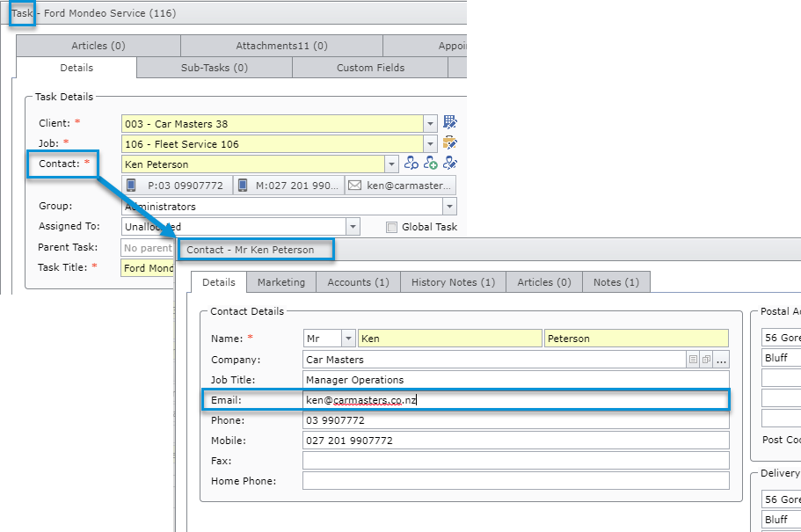The height and width of the screenshot is (532, 801).
Task: Click the Client field 003 - Car Masters 38
Action: (x=273, y=124)
